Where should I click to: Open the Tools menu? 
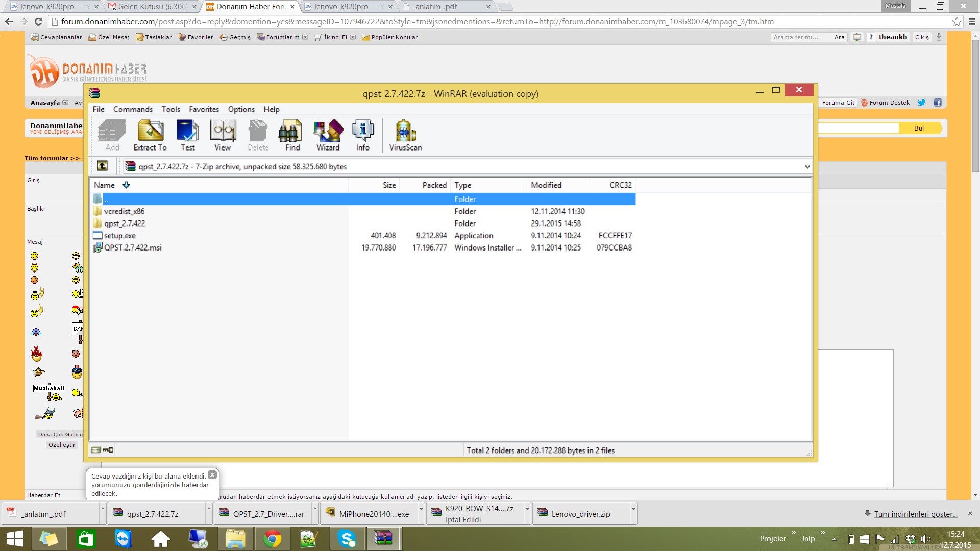coord(171,109)
